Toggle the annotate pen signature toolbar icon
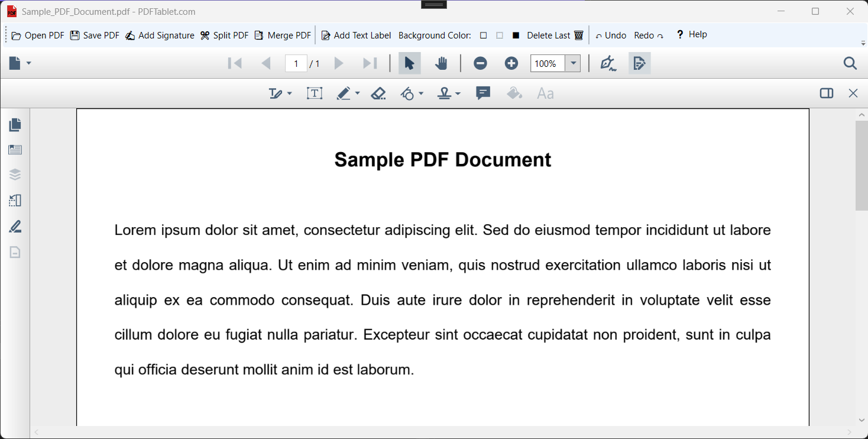Screen dimensions: 868x439 [608, 63]
